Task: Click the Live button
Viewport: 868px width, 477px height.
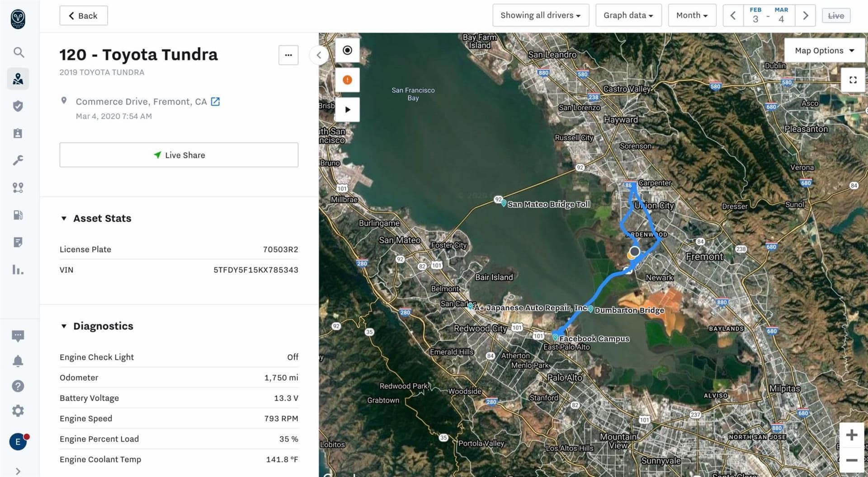Action: 836,16
